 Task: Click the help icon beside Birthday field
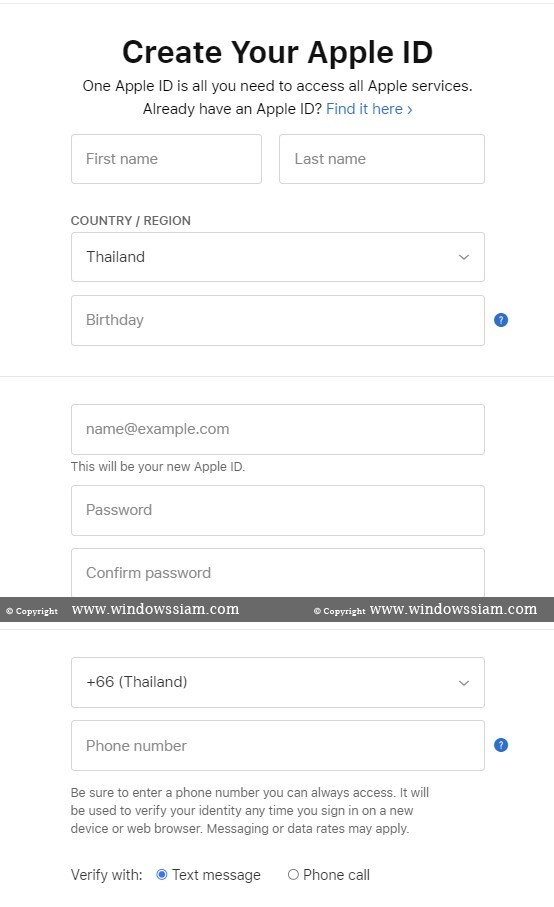(501, 320)
